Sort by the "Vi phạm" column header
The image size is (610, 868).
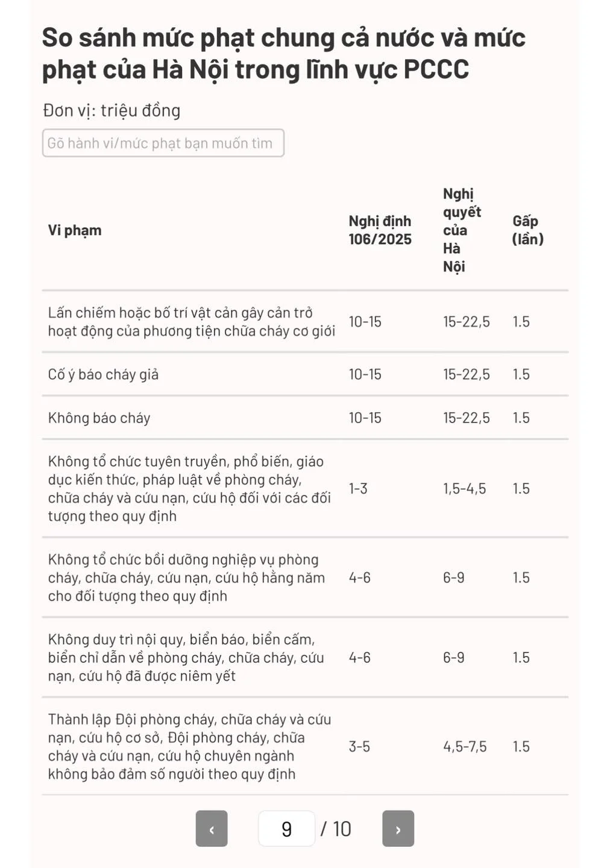coord(75,230)
